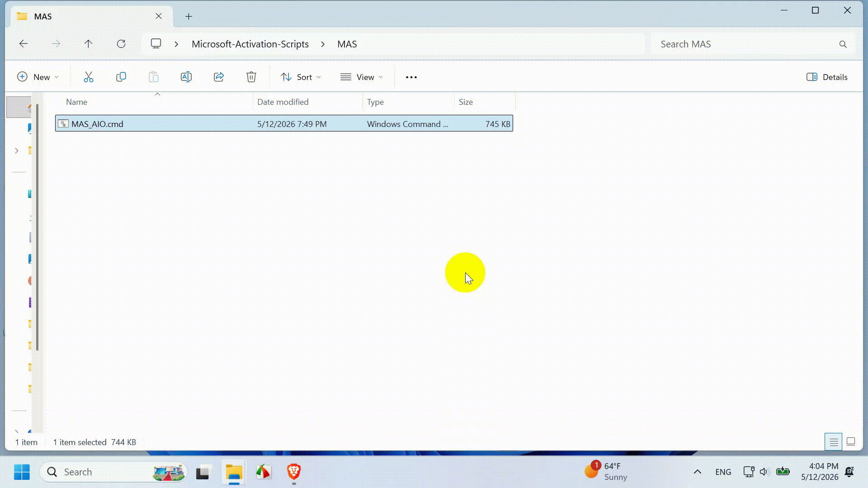Image resolution: width=868 pixels, height=488 pixels.
Task: Go back with the left arrow
Action: pos(24,44)
